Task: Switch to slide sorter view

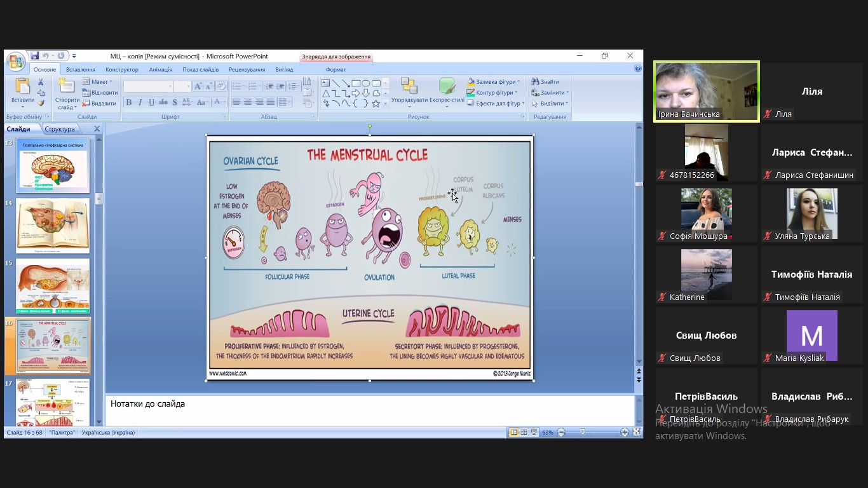Action: 524,433
